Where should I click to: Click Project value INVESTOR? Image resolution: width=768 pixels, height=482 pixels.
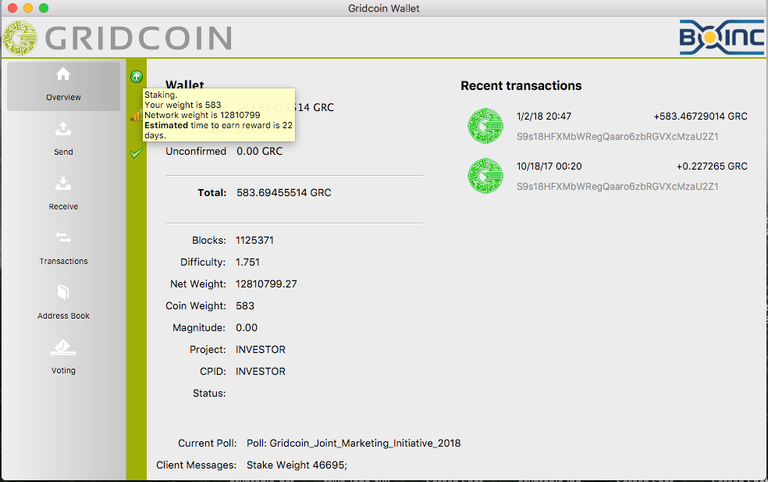260,350
